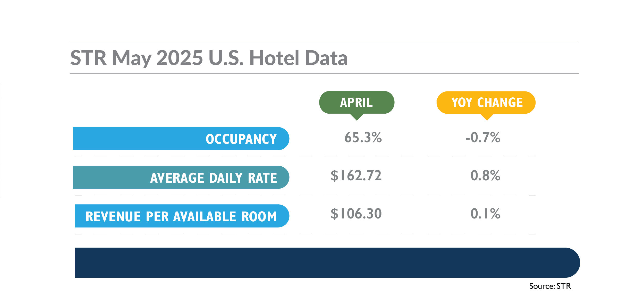Screen dimensions: 644x304
Task: Click the $106.30 RevPAR value
Action: click(356, 214)
